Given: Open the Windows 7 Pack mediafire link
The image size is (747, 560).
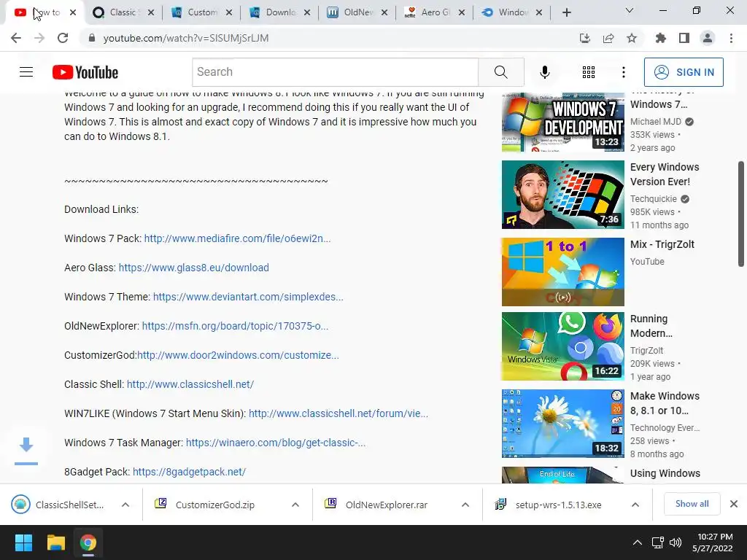Looking at the screenshot, I should point(237,238).
